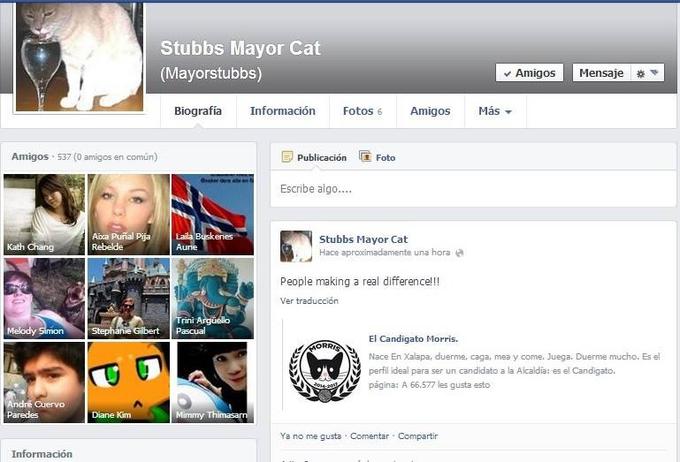Open the post timestamp Hace aproximadamente una hora
The height and width of the screenshot is (462, 680).
click(385, 252)
